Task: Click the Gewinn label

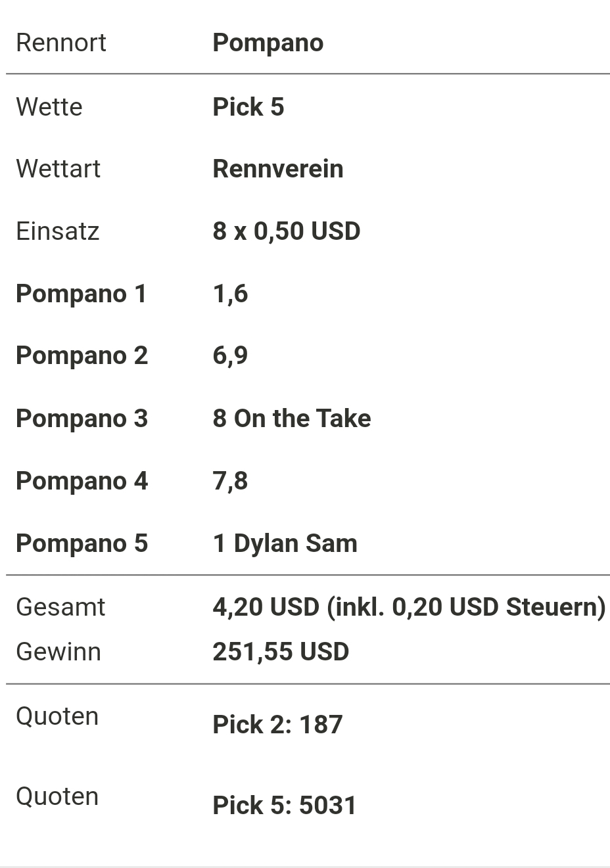Action: (59, 652)
